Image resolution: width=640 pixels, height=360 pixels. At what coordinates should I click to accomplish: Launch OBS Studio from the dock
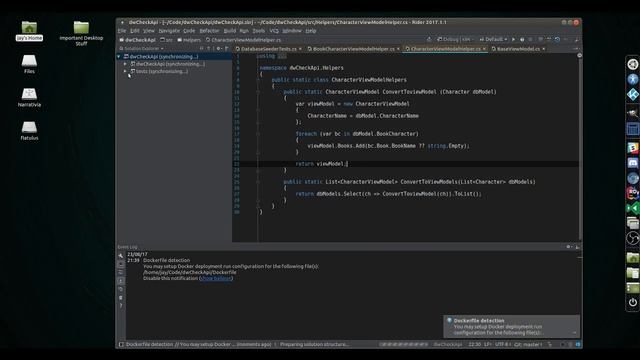point(633,238)
